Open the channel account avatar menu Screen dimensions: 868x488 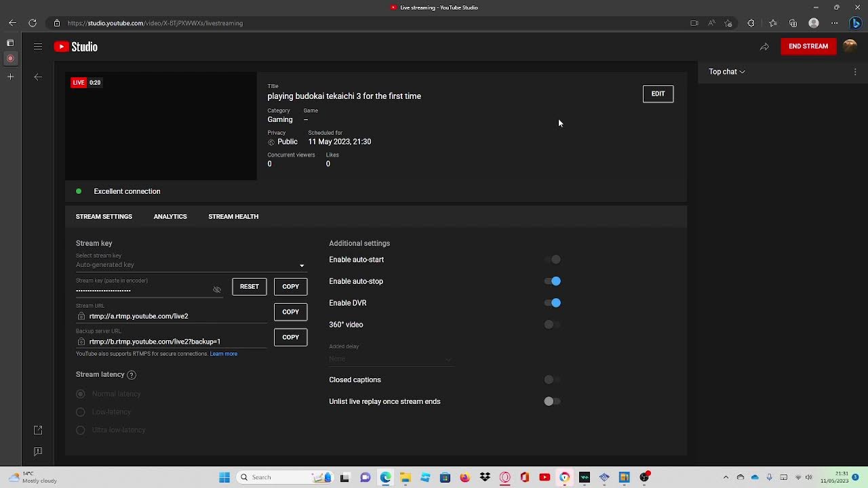coord(850,46)
